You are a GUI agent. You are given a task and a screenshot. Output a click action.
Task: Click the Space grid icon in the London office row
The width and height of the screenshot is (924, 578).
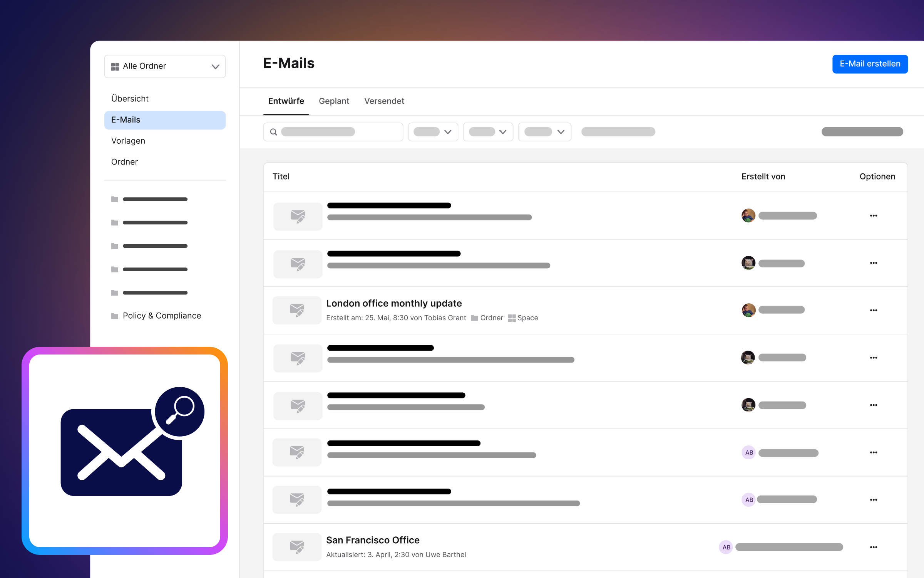(512, 318)
